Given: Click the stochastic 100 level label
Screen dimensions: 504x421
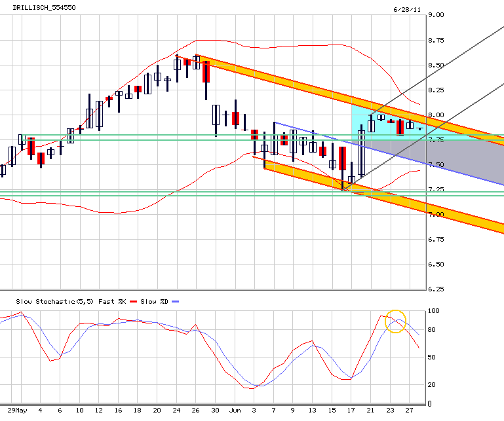Looking at the screenshot, I should point(434,311).
